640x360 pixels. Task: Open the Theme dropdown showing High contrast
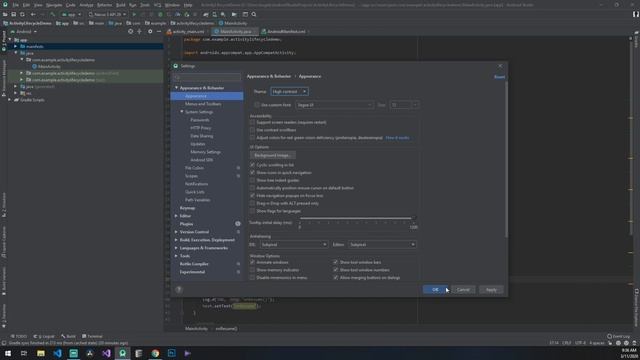tap(289, 91)
